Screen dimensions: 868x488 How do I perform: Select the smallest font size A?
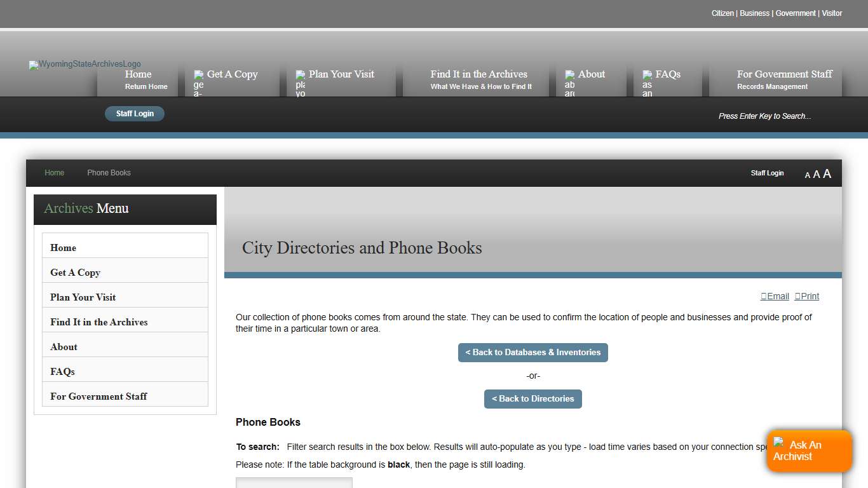click(807, 175)
